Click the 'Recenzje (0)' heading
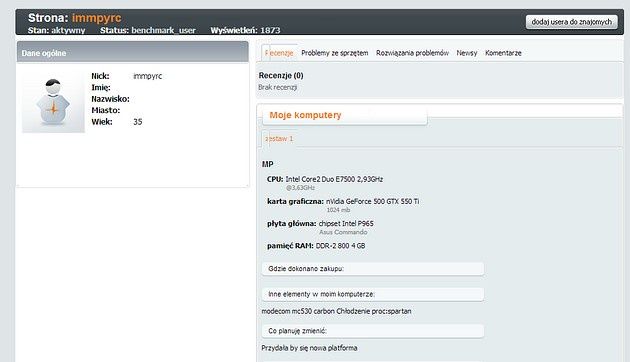 click(281, 76)
